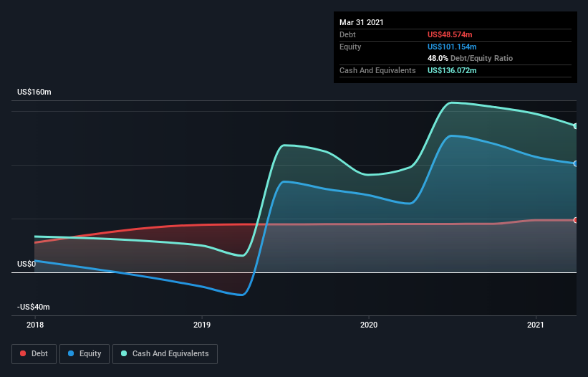
Task: Click the blue Equity endpoint marker
Action: pos(576,164)
